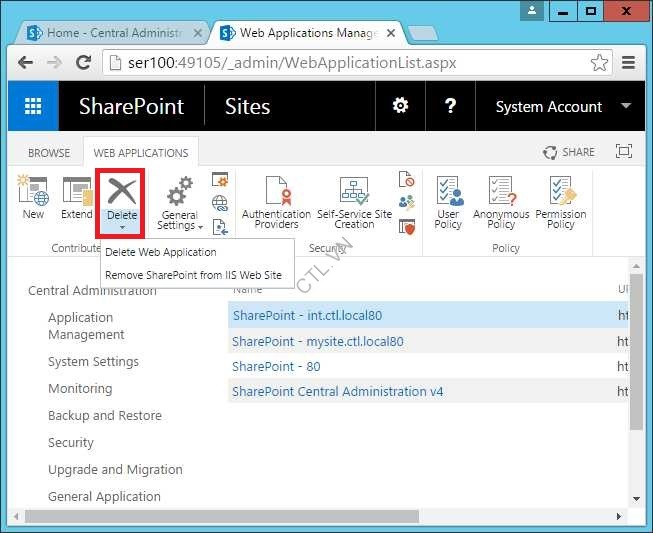Reload the page

(83, 63)
